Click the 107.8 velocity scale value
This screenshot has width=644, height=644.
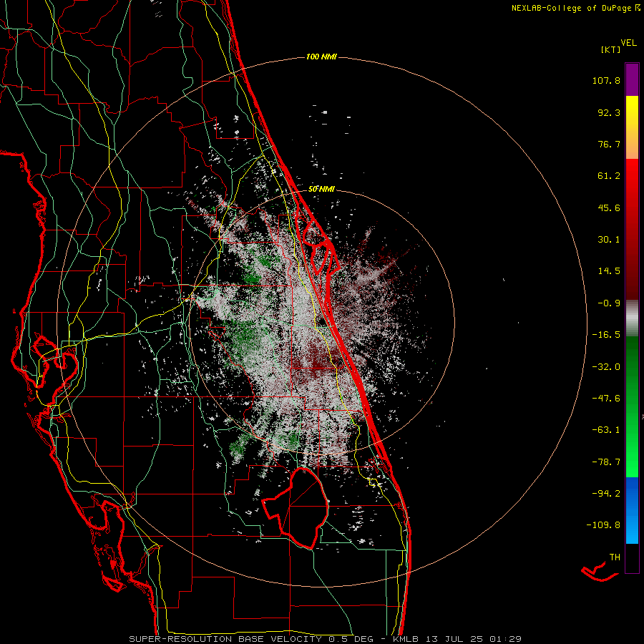tap(606, 80)
